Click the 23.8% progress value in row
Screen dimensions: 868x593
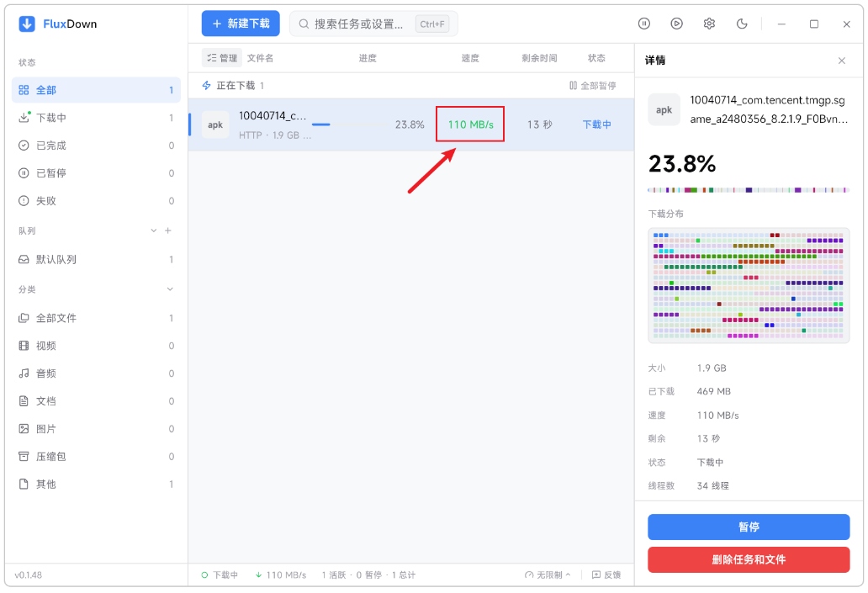410,124
